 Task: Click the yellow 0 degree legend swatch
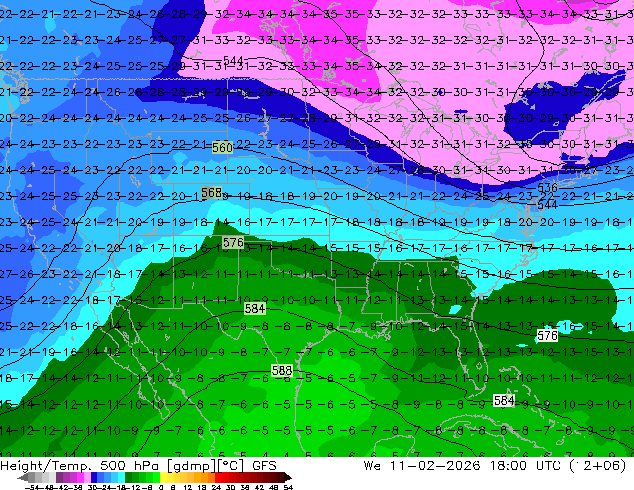tap(163, 477)
